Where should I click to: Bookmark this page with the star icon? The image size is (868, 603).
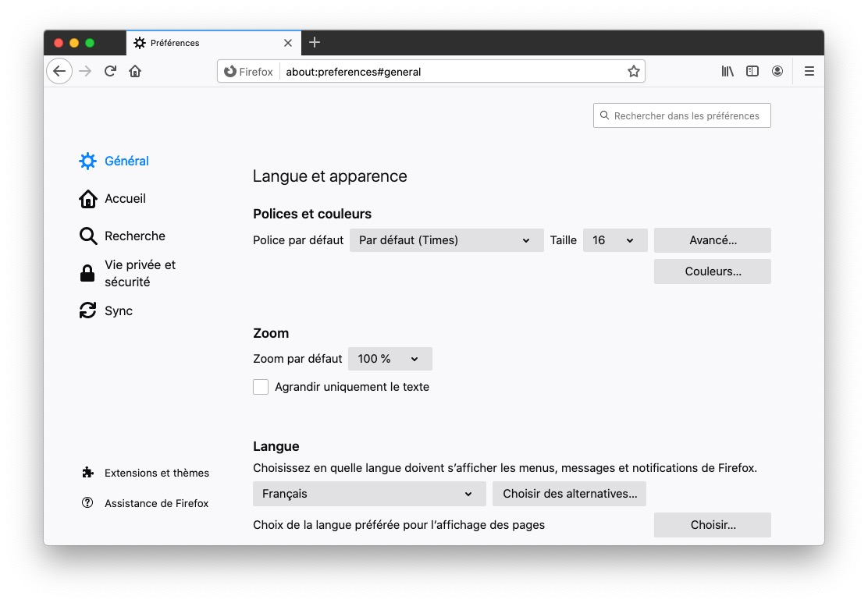point(633,71)
